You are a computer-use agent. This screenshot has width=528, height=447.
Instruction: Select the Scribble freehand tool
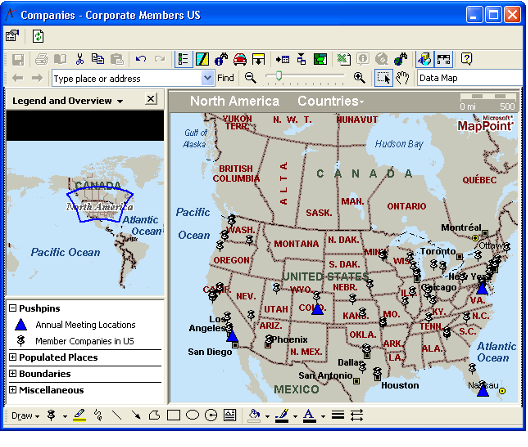pyautogui.click(x=98, y=415)
